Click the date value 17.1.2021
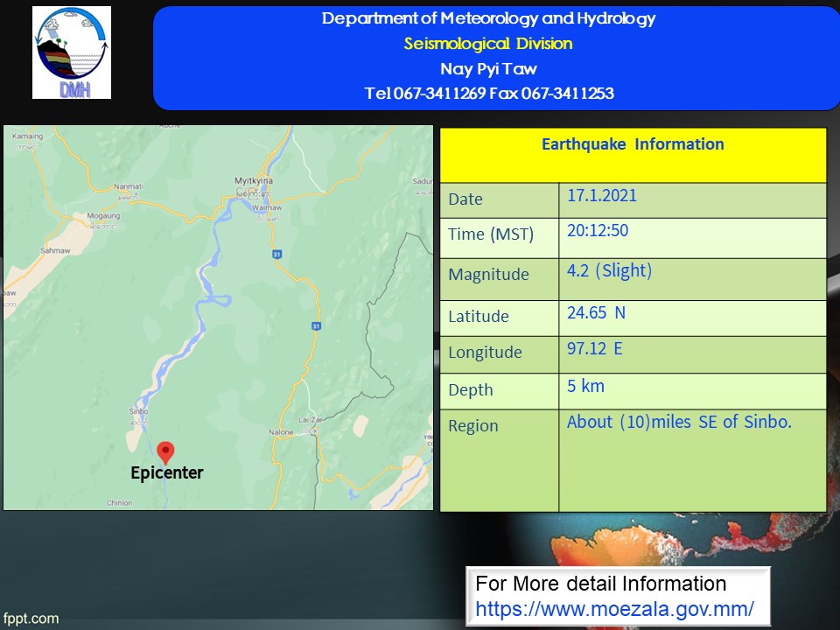 602,195
